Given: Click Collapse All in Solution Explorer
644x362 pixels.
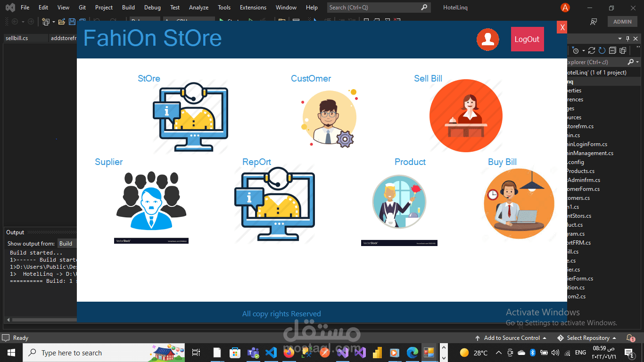Looking at the screenshot, I should 612,50.
